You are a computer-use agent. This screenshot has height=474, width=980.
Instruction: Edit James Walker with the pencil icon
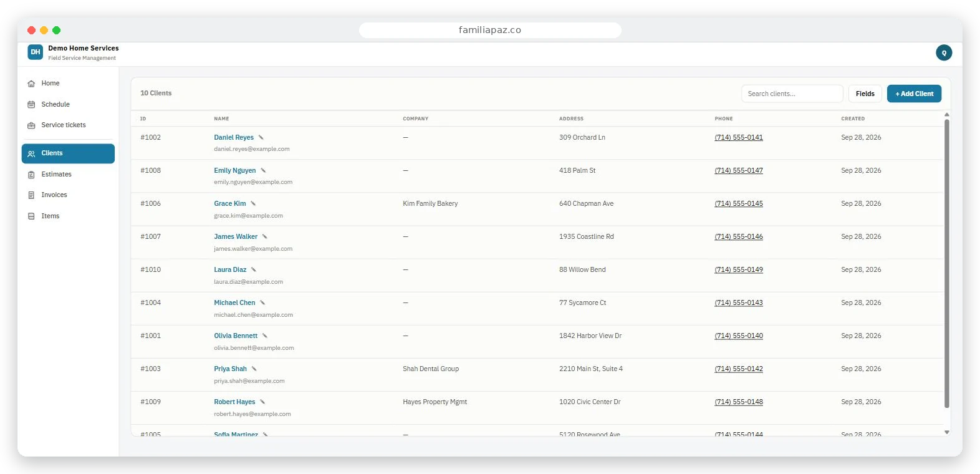pos(264,236)
